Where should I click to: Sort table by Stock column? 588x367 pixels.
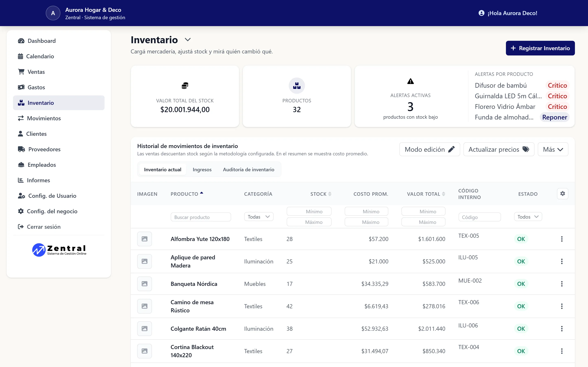click(x=321, y=194)
